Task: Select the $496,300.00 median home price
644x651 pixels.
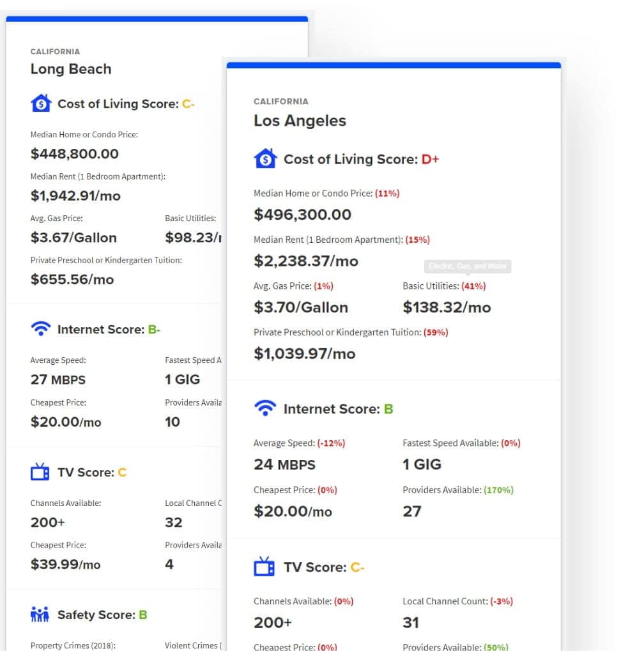Action: click(x=302, y=214)
